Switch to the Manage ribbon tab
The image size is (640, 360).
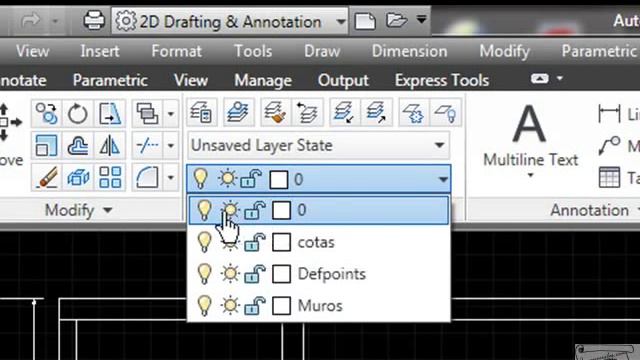click(263, 80)
